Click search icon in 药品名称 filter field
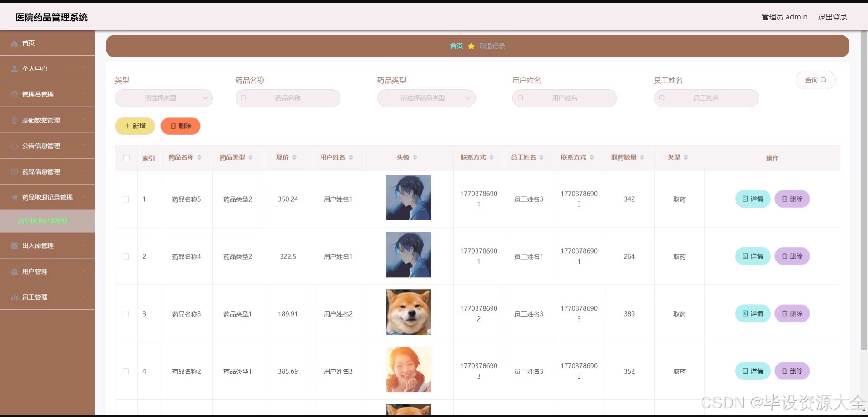The image size is (868, 417). coord(244,98)
